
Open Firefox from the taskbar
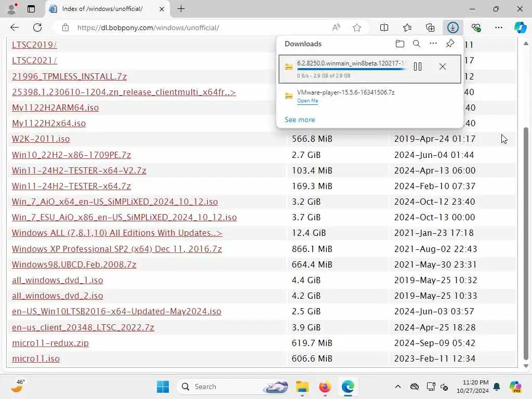[325, 387]
